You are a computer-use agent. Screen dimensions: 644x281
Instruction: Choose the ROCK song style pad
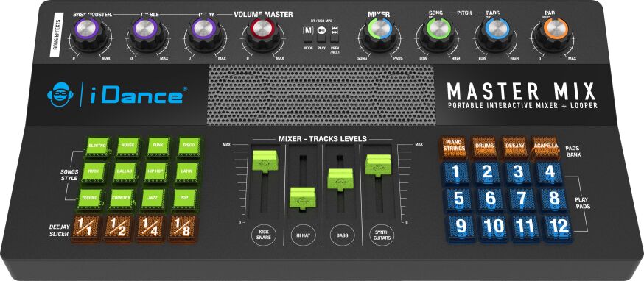pyautogui.click(x=94, y=172)
